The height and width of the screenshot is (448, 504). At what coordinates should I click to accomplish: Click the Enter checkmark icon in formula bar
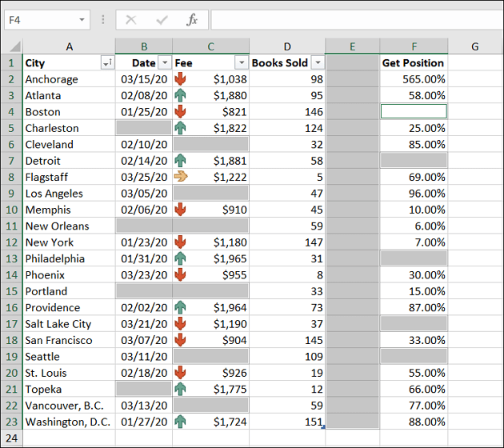click(x=162, y=20)
